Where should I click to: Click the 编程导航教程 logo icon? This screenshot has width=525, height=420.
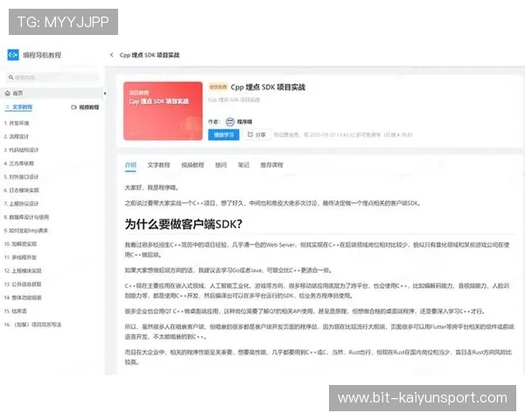13,54
